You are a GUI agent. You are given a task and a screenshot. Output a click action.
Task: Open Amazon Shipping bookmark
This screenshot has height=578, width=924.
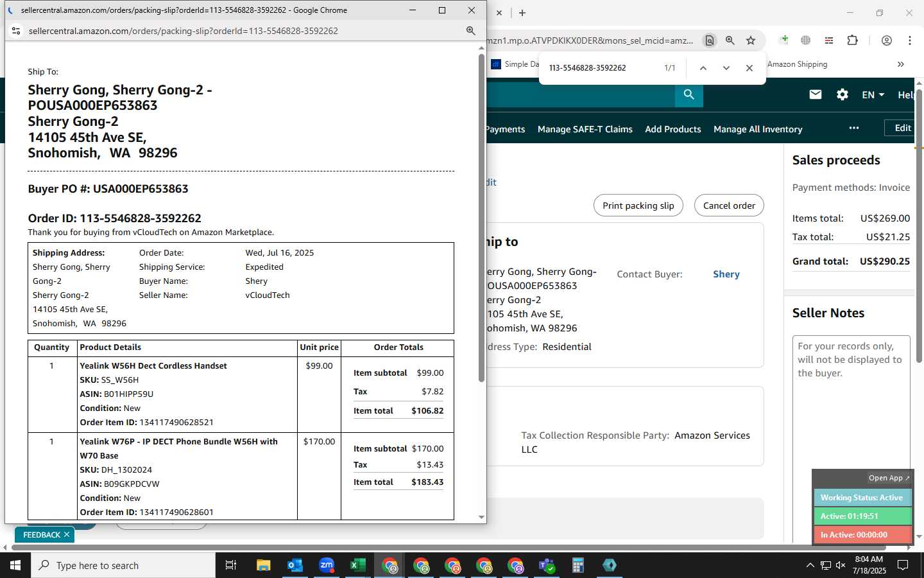pos(797,64)
